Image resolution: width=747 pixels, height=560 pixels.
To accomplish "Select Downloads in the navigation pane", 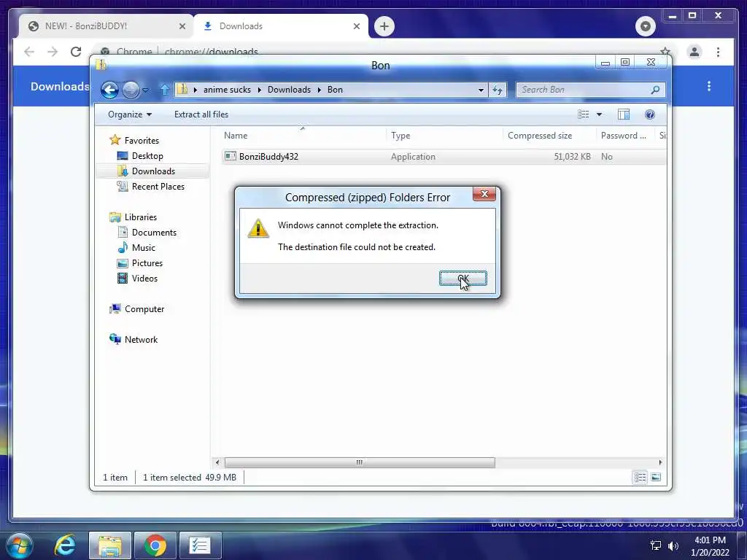I will click(153, 171).
